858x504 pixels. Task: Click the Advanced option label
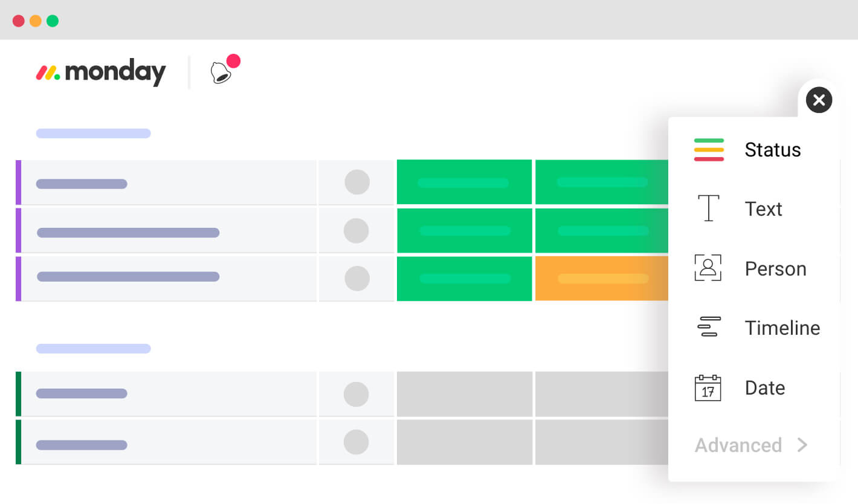738,445
